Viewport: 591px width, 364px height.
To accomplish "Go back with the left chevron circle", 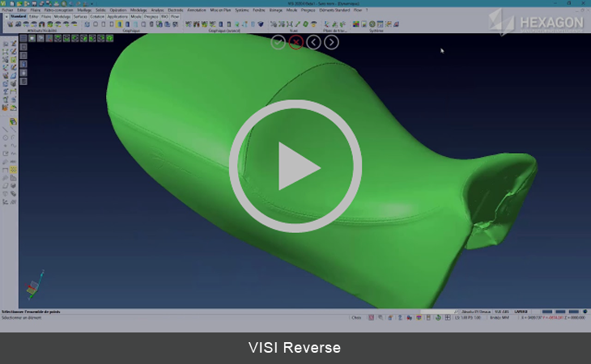I will tap(313, 42).
